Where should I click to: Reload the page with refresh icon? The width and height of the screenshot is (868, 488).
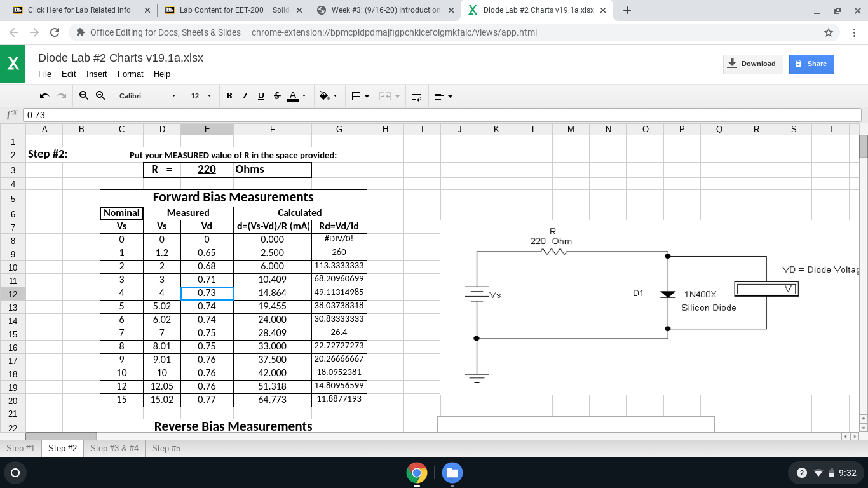tap(55, 32)
